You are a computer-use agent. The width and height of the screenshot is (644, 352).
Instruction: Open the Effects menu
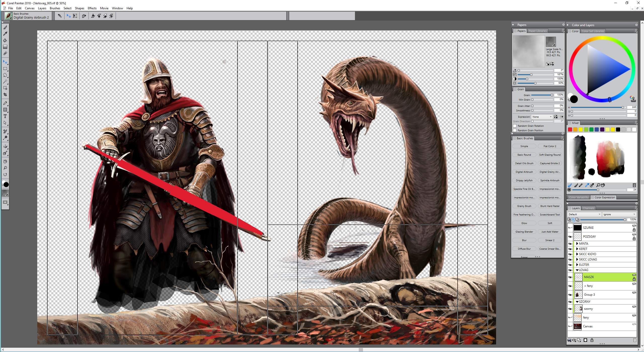click(x=92, y=8)
